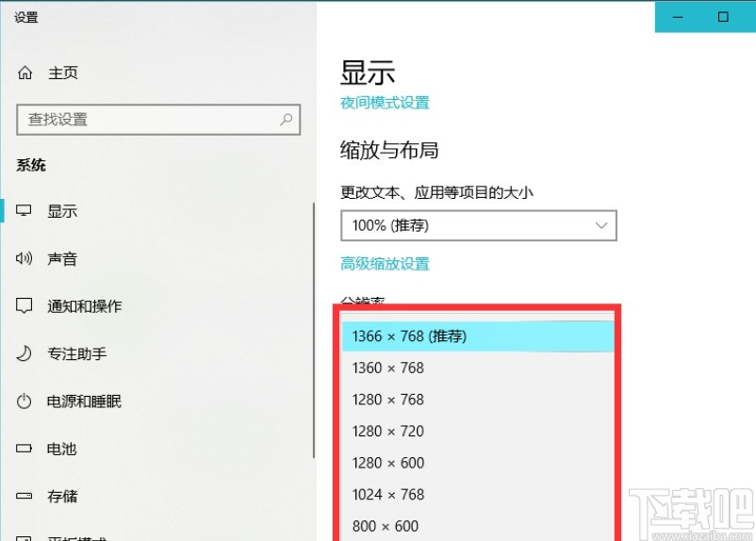Open the 夜间模式设置 link

tap(385, 103)
